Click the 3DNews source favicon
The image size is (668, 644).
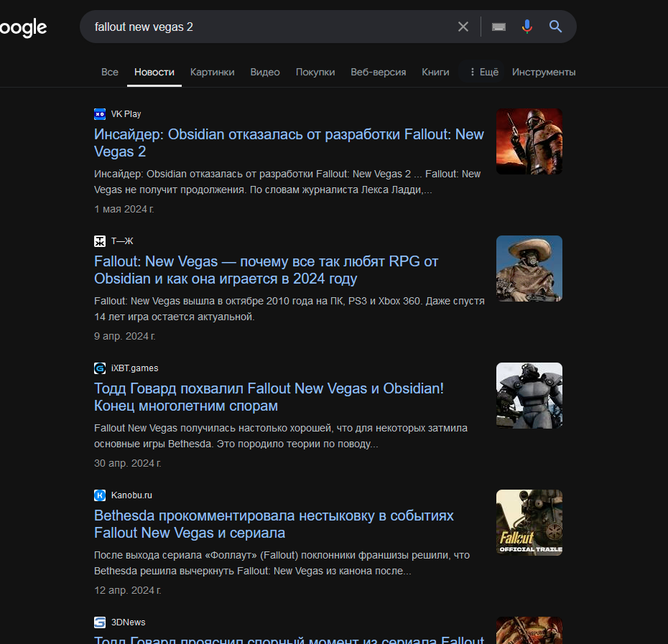pos(100,622)
